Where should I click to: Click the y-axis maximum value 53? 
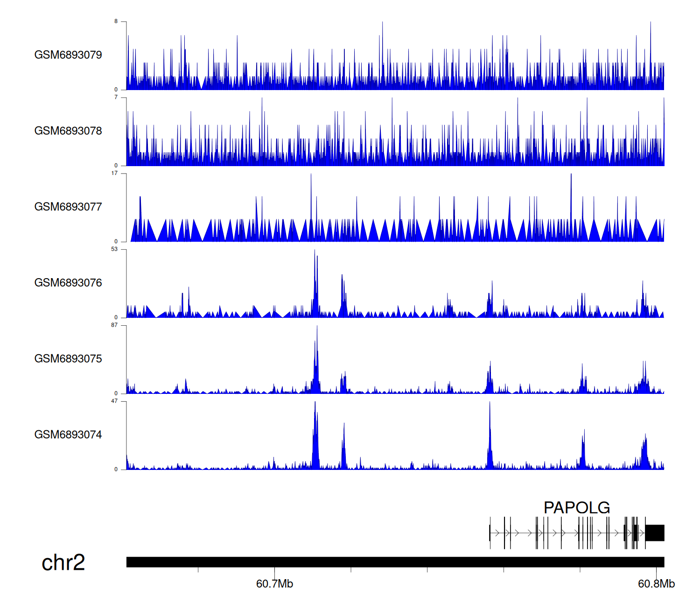[114, 249]
